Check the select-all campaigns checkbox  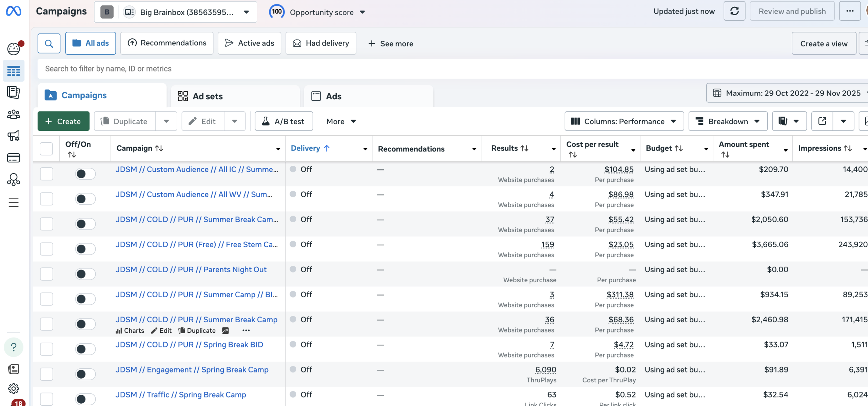coord(46,148)
